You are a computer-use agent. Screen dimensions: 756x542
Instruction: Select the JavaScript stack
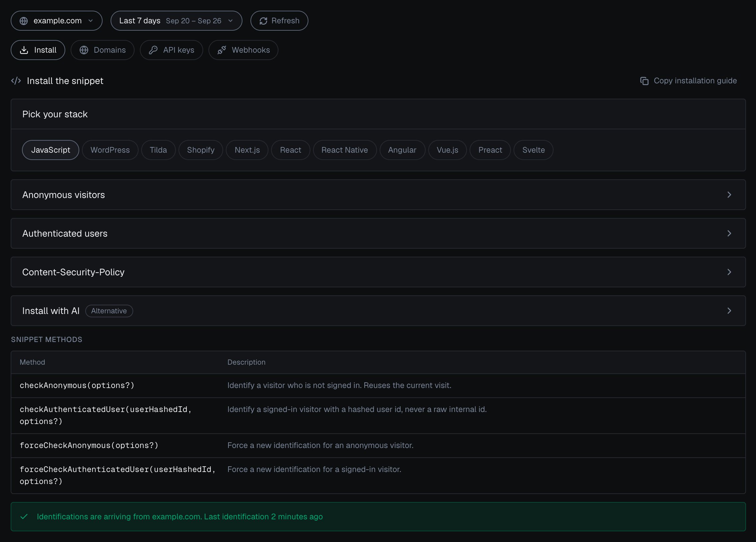(51, 150)
